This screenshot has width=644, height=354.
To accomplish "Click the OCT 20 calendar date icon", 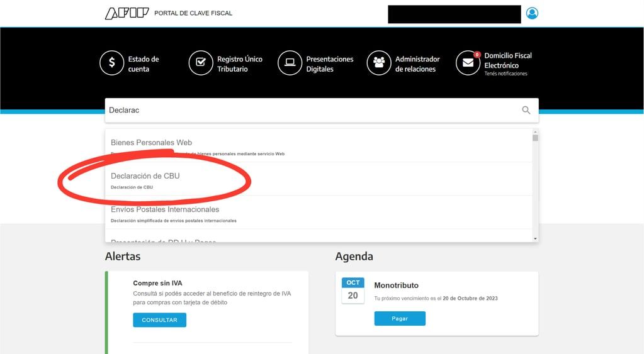I will [x=353, y=290].
